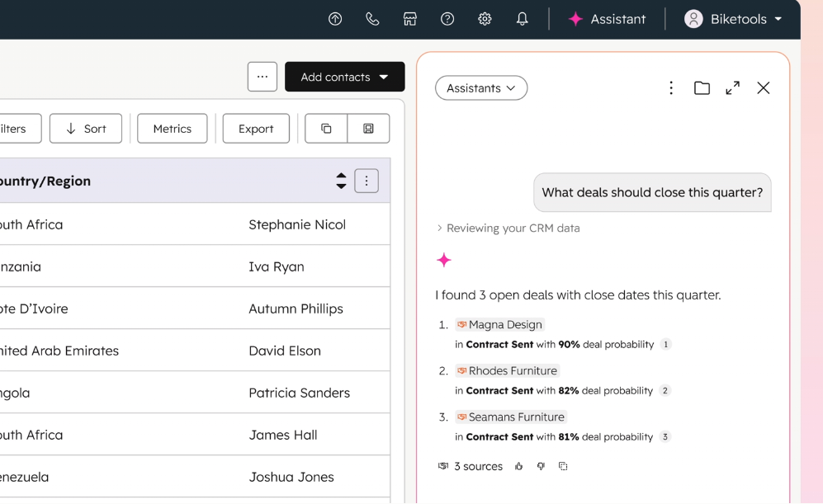The height and width of the screenshot is (504, 823).
Task: Click the Export button
Action: (256, 129)
